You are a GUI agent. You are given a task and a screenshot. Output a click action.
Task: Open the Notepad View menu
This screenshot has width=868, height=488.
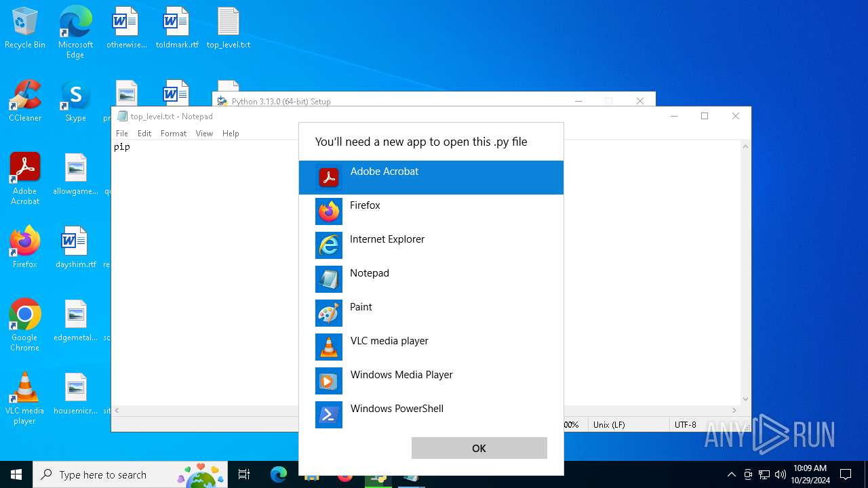click(205, 134)
